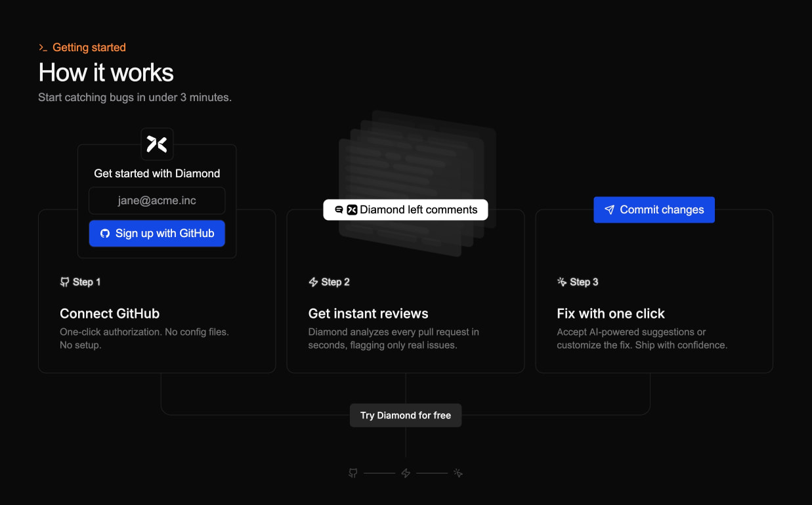Click the How it works heading
This screenshot has width=812, height=505.
106,72
